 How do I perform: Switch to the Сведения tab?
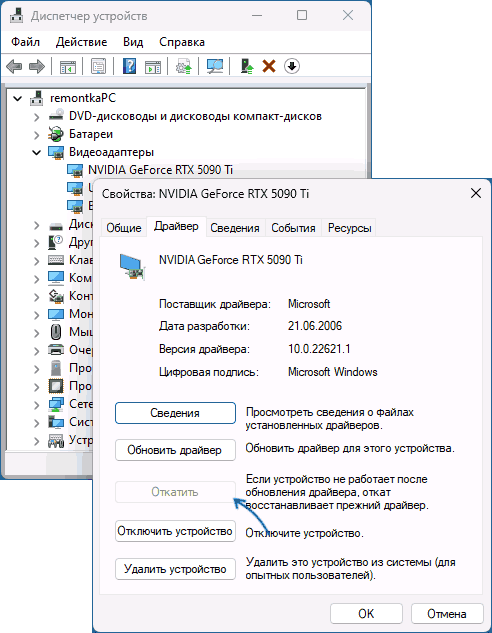[235, 228]
